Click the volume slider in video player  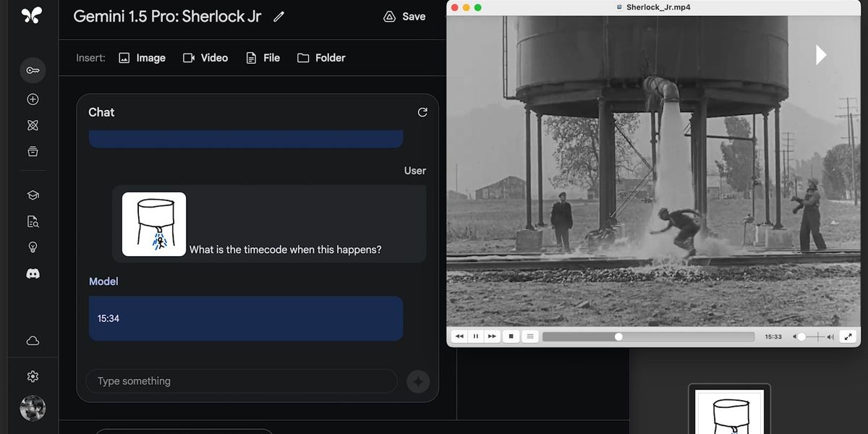(810, 336)
